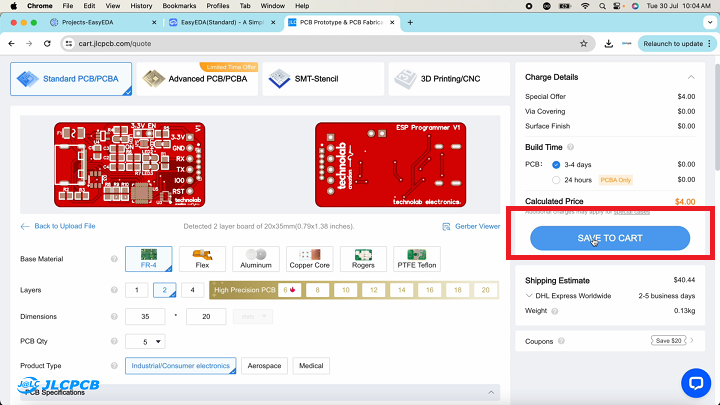Go forward in browser history

pyautogui.click(x=29, y=44)
